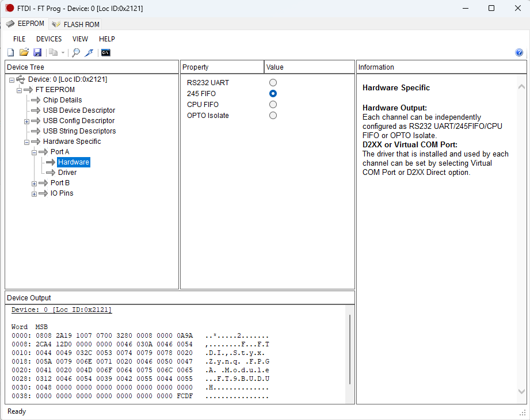Choose the OPTO Isolate radio button
Image resolution: width=530 pixels, height=420 pixels.
[273, 116]
